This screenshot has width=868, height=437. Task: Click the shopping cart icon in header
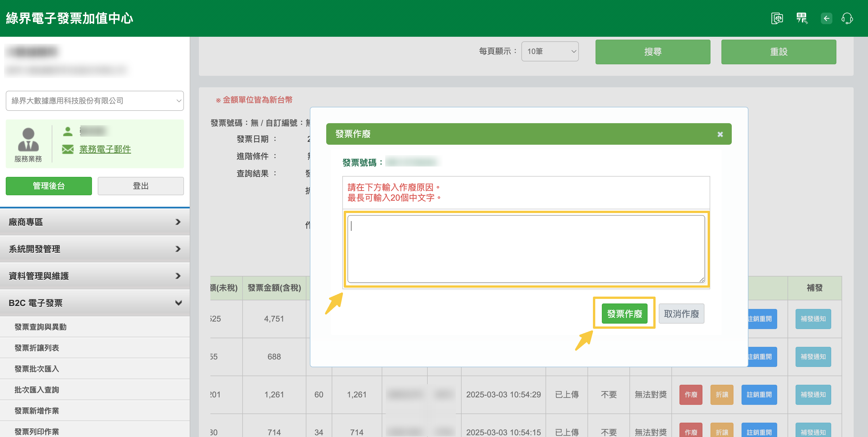pyautogui.click(x=801, y=18)
